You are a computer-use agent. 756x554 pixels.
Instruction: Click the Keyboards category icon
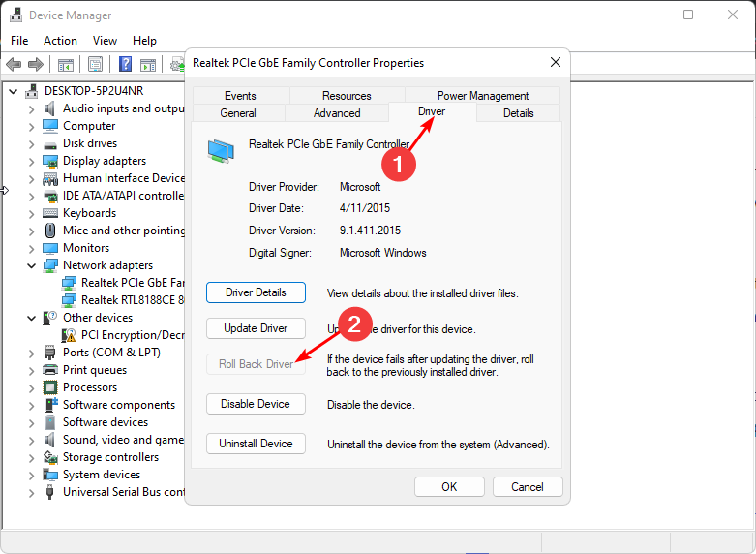click(50, 213)
